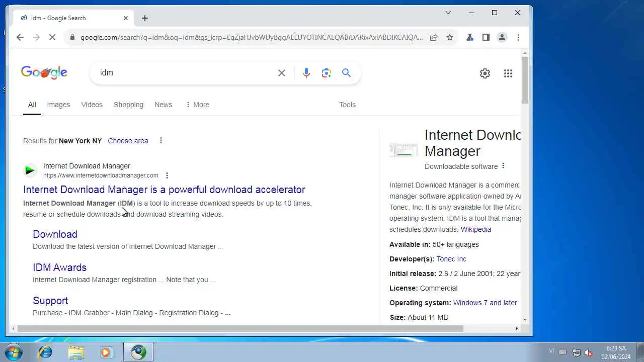This screenshot has height=362, width=644.
Task: Open more options beside Downloadable software
Action: pos(503,166)
